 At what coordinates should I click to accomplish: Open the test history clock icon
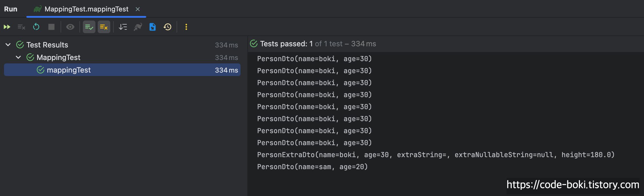coord(167,27)
